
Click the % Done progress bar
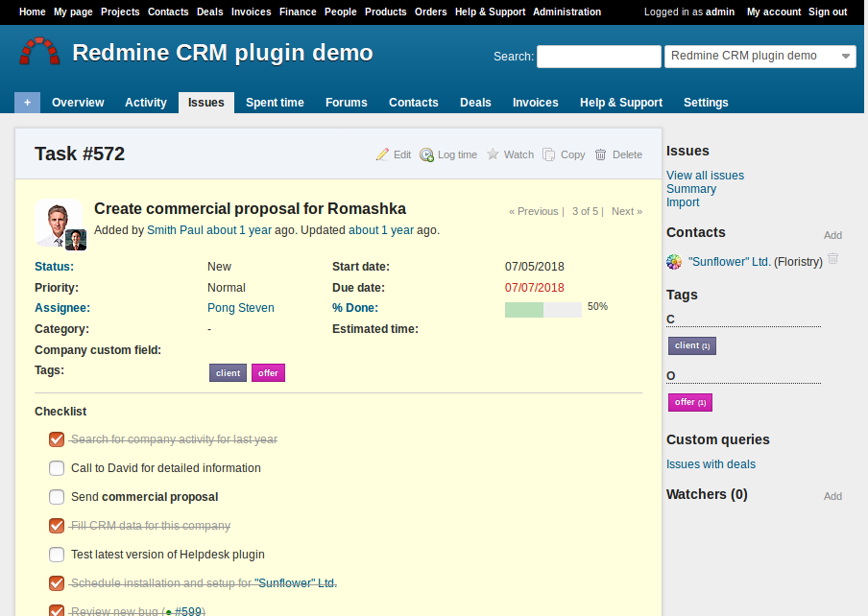coord(542,309)
